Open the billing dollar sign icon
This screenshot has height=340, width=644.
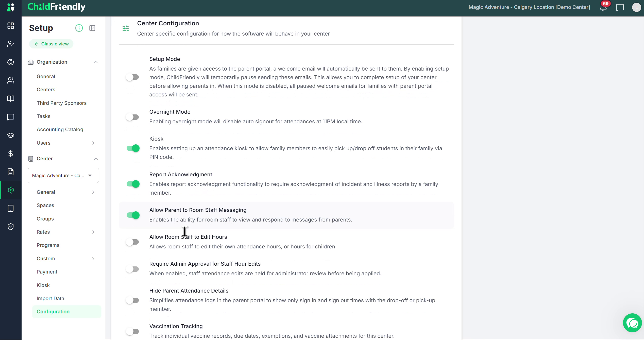(11, 154)
